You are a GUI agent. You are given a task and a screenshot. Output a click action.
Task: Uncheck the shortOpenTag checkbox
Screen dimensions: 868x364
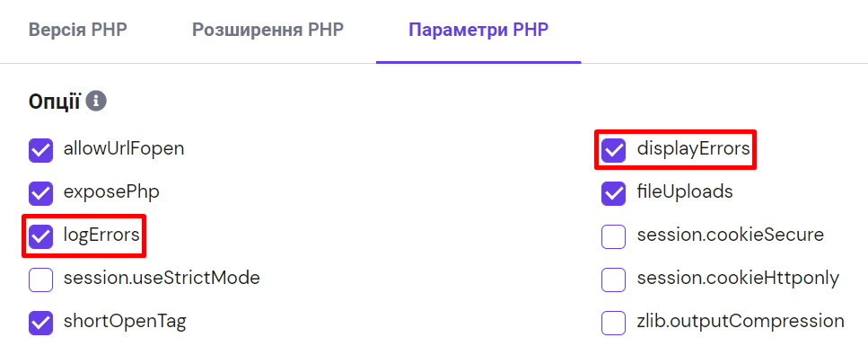coord(41,323)
